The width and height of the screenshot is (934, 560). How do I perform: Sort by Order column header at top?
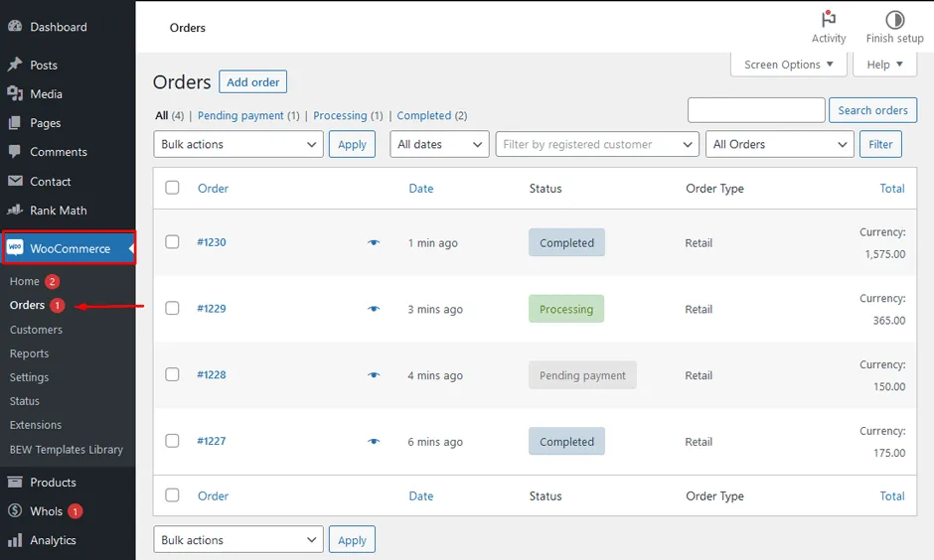click(213, 188)
